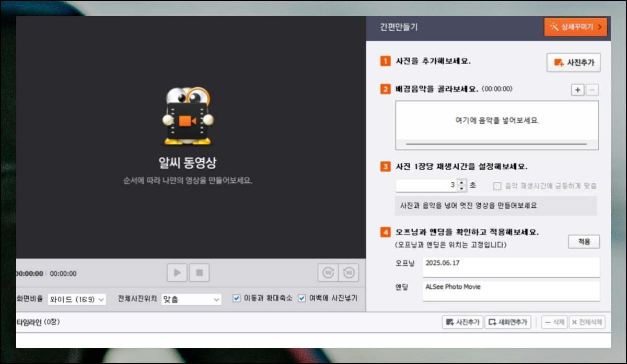Click the 전체삭제 button in timeline bar
627x364 pixels.
pos(587,322)
